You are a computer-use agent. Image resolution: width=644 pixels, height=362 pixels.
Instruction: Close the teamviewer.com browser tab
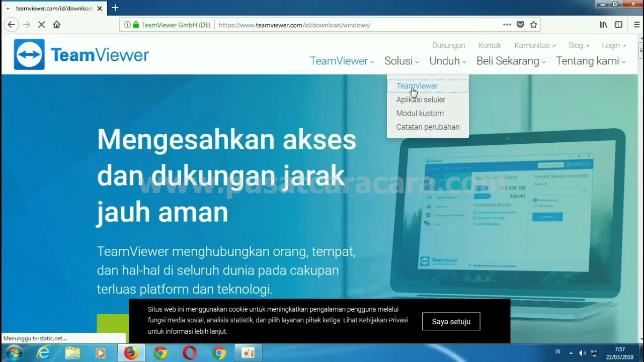(x=100, y=9)
